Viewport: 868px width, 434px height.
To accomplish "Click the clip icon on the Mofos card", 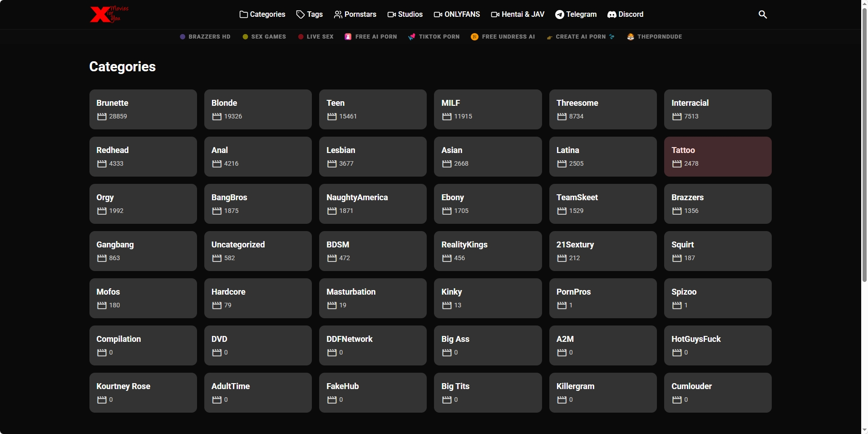I will click(102, 306).
